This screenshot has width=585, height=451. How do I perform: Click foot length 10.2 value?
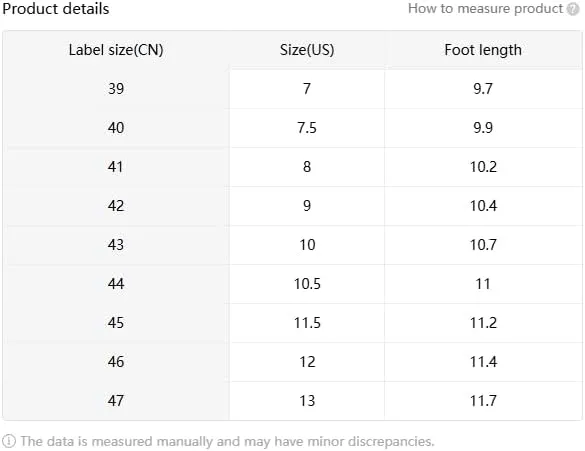(x=483, y=167)
